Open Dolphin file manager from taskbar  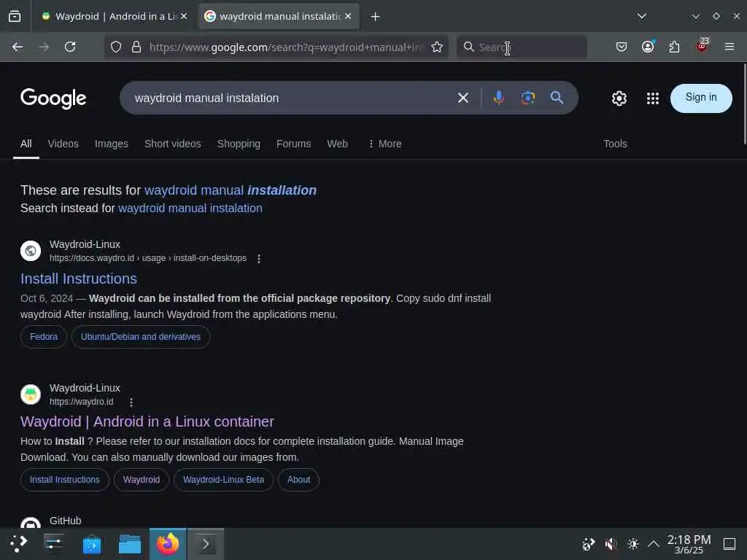[x=130, y=544]
